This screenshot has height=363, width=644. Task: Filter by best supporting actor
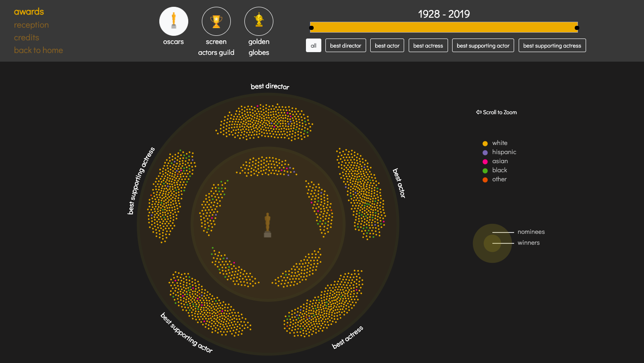click(x=483, y=45)
